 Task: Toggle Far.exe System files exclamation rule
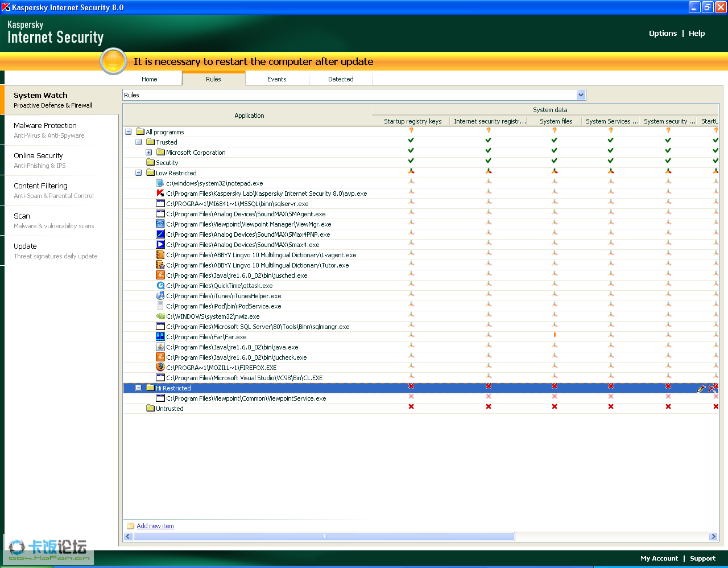pyautogui.click(x=555, y=335)
